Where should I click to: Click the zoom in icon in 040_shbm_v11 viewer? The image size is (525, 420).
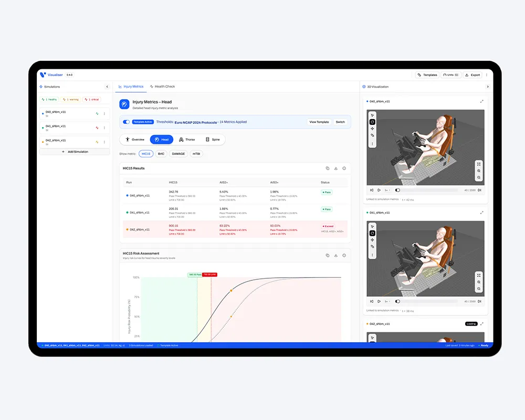pyautogui.click(x=479, y=171)
